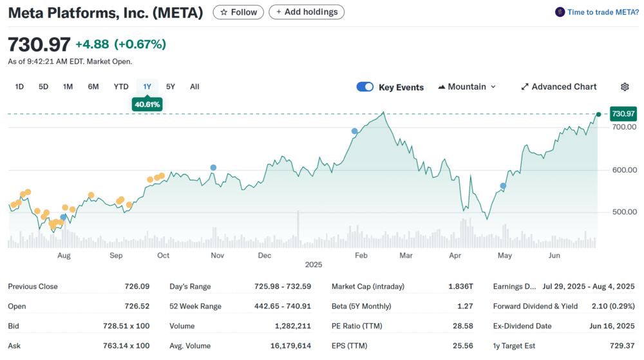This screenshot has width=644, height=360.
Task: Click the Previous Close value 726.09
Action: pos(137,287)
